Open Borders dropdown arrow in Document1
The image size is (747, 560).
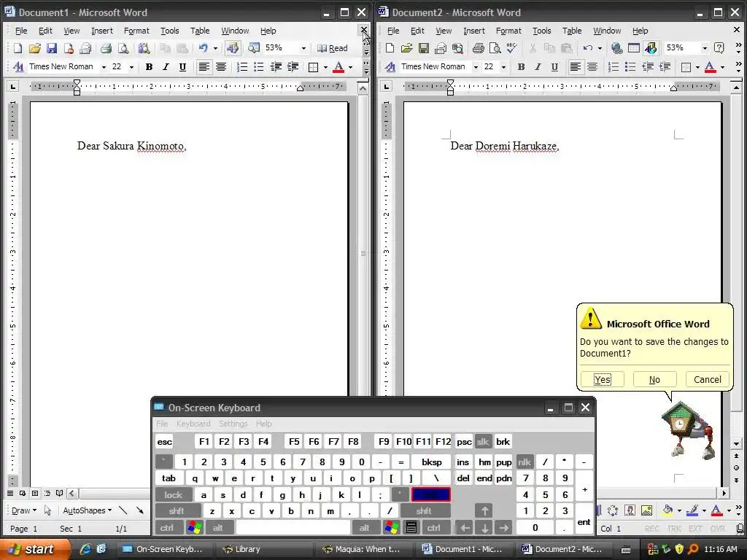click(x=325, y=67)
